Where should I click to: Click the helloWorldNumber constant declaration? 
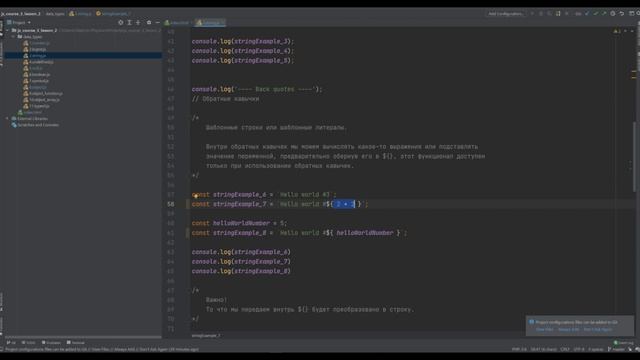pyautogui.click(x=239, y=223)
